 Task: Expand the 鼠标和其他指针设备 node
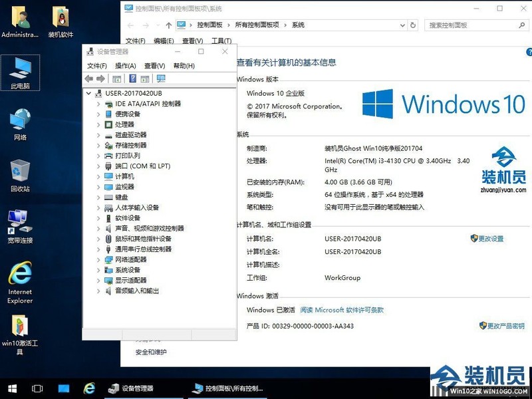(98, 239)
